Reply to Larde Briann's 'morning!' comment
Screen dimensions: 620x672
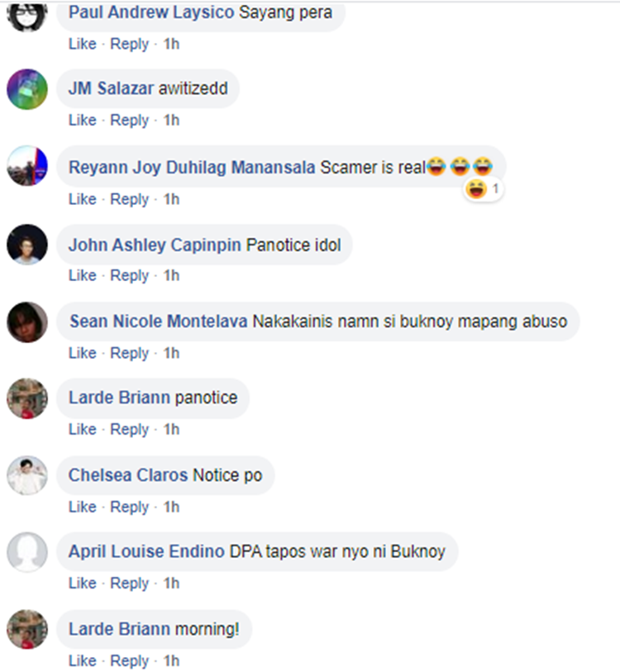pyautogui.click(x=130, y=661)
